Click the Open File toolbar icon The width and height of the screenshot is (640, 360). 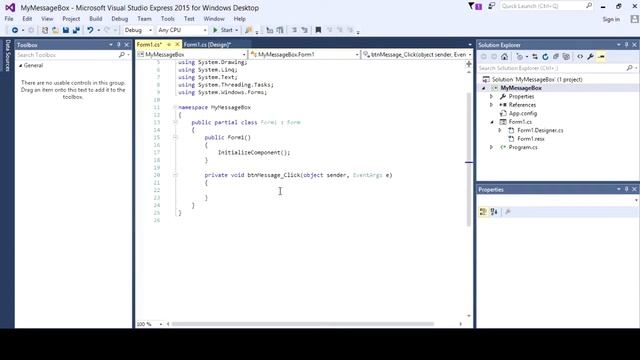pos(55,30)
